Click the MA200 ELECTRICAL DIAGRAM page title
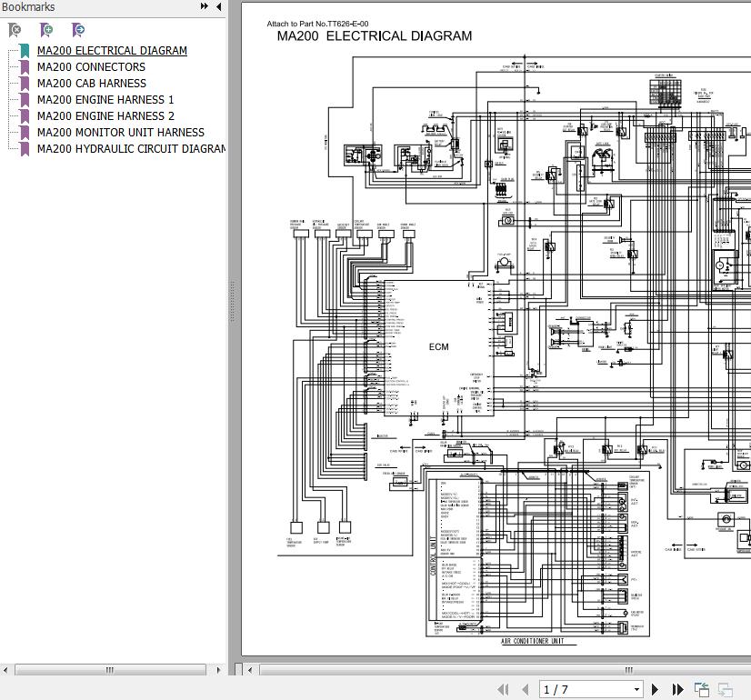 click(x=375, y=36)
